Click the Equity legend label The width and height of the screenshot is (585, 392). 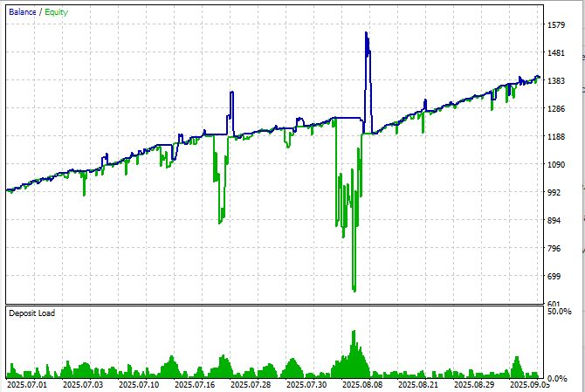[x=57, y=12]
